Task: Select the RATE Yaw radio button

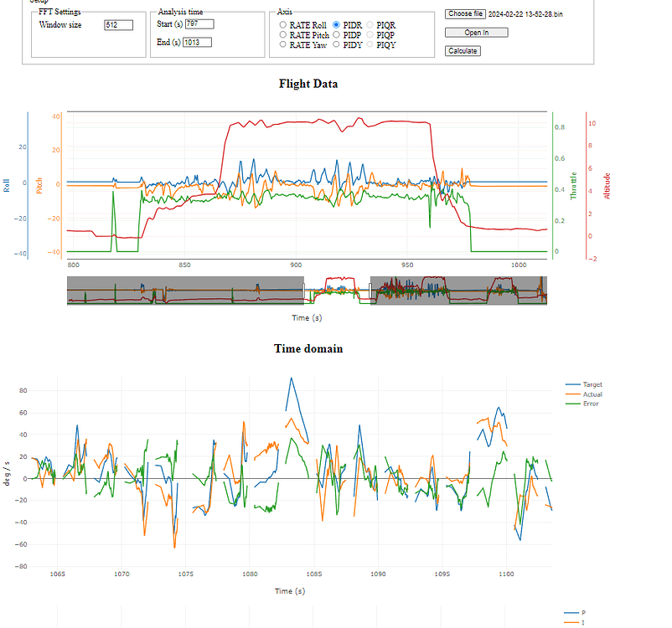Action: [x=282, y=44]
